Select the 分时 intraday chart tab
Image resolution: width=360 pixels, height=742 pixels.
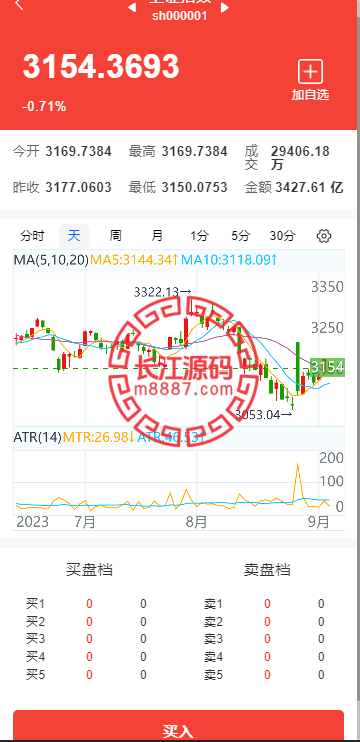pyautogui.click(x=32, y=236)
